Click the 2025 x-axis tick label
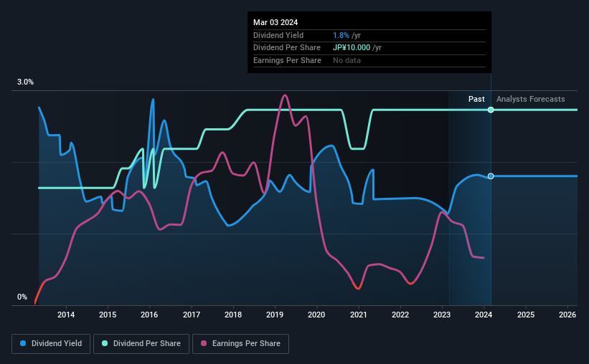 coord(526,315)
